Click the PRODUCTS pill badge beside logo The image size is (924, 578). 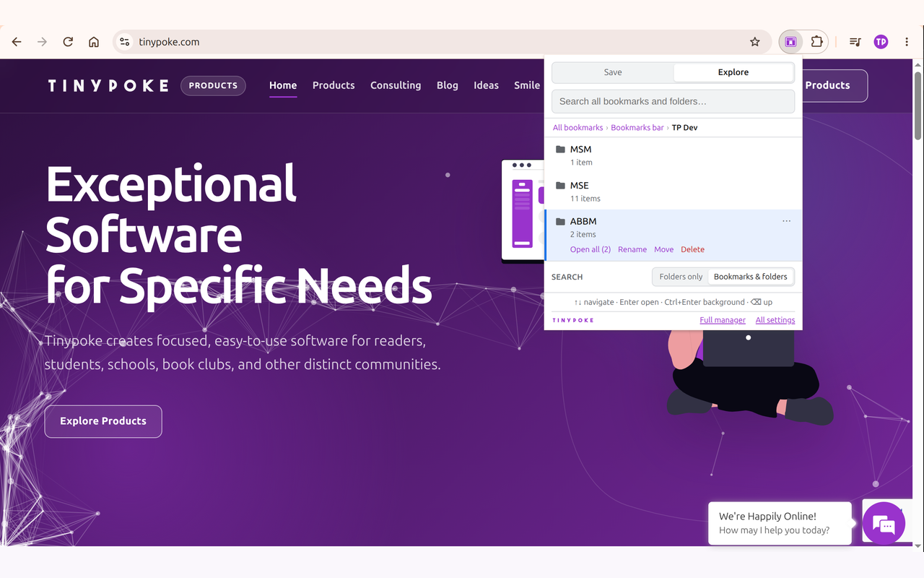pos(213,86)
